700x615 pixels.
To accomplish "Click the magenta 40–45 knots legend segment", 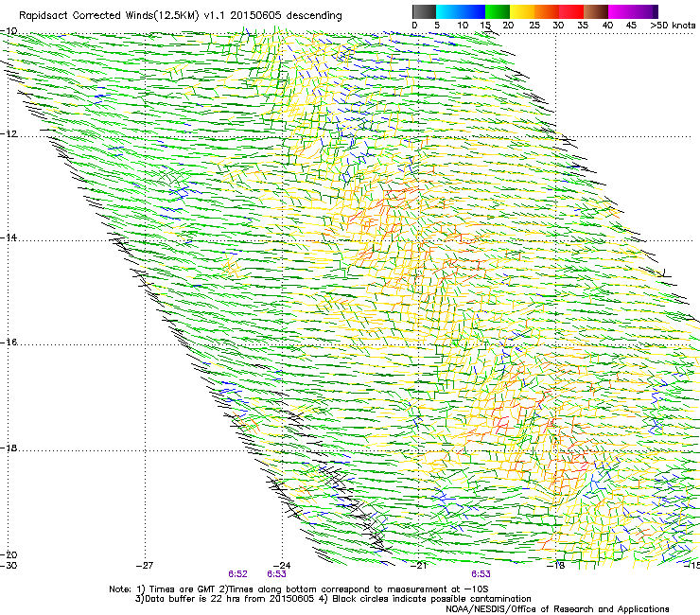I will pyautogui.click(x=621, y=11).
